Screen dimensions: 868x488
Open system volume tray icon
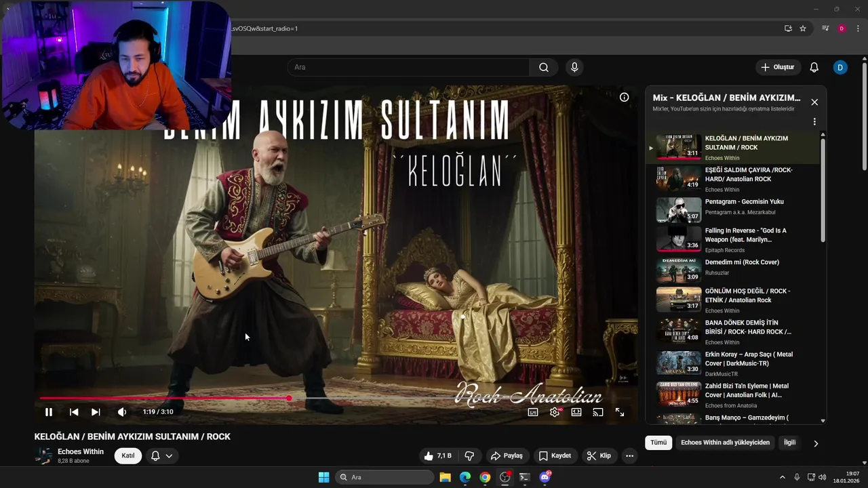(x=822, y=477)
